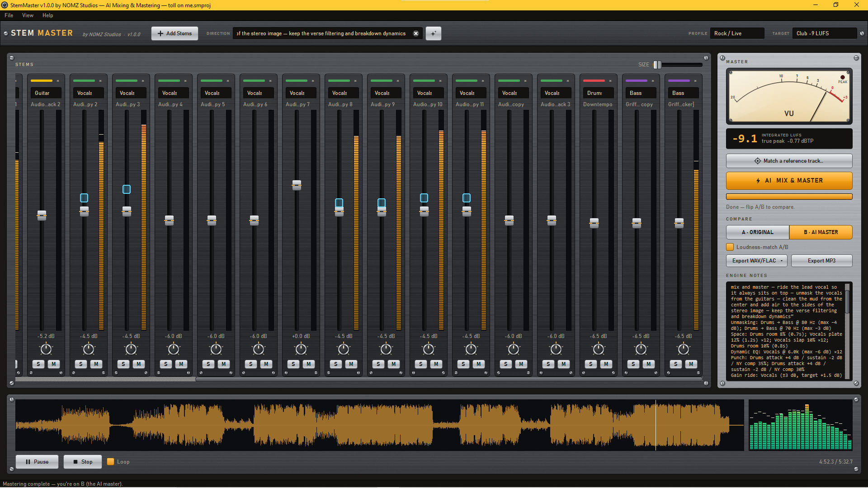Remove the Guitar stem channel
The width and height of the screenshot is (868, 488).
coord(58,81)
